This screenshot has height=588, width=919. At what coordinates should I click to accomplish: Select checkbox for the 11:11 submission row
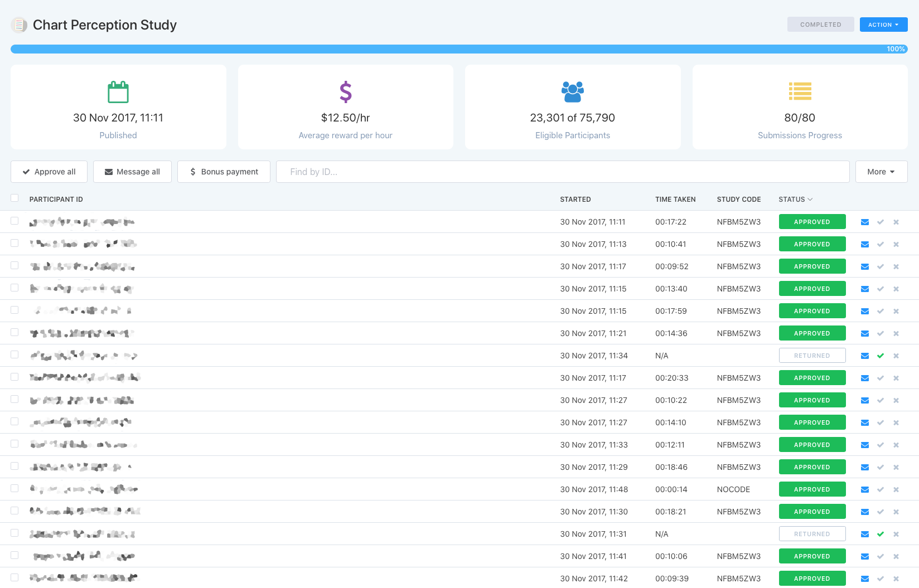[x=14, y=221]
